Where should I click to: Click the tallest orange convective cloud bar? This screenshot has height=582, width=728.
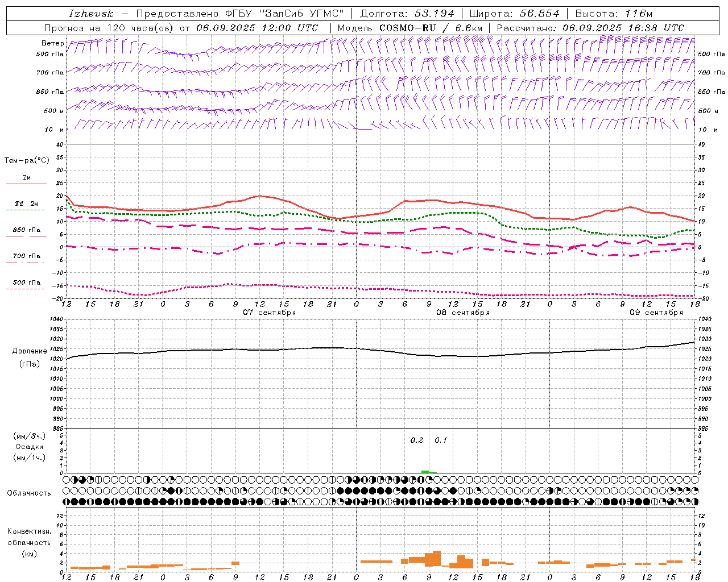[x=437, y=558]
